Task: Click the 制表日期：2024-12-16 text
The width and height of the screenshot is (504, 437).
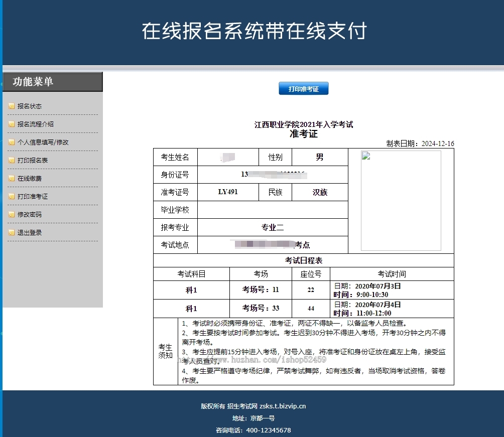Action: tap(420, 143)
